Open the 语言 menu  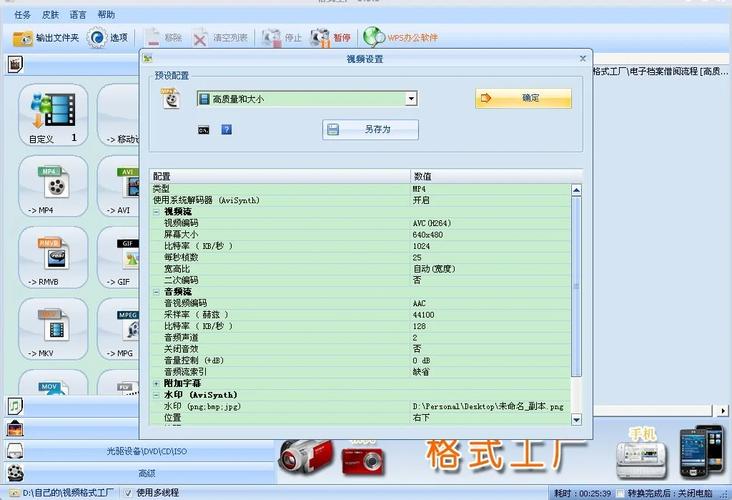[78, 15]
